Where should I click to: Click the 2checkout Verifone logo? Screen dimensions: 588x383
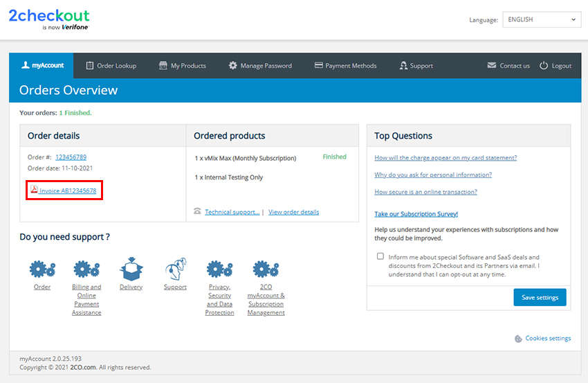49,19
